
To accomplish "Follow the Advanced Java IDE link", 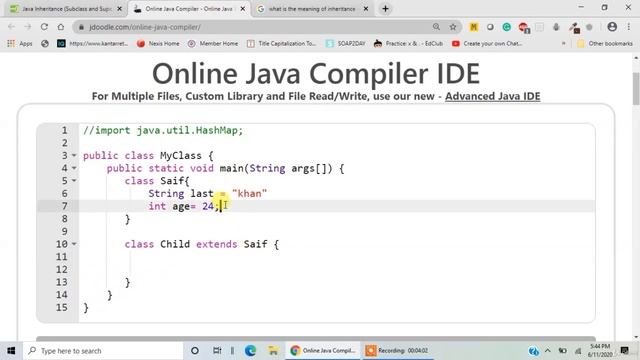I will pos(493,96).
